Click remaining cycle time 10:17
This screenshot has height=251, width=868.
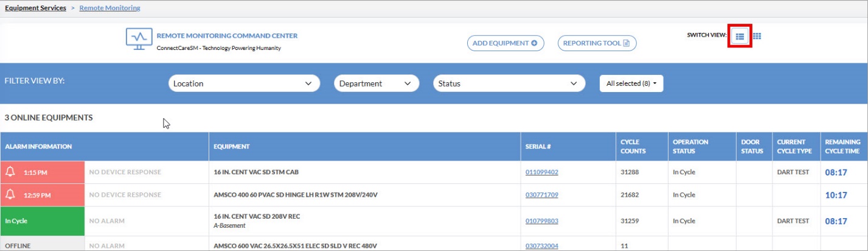[836, 195]
